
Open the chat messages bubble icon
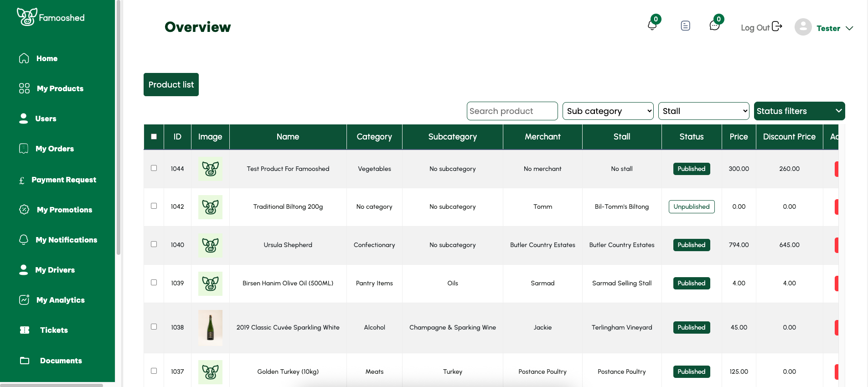coord(714,26)
